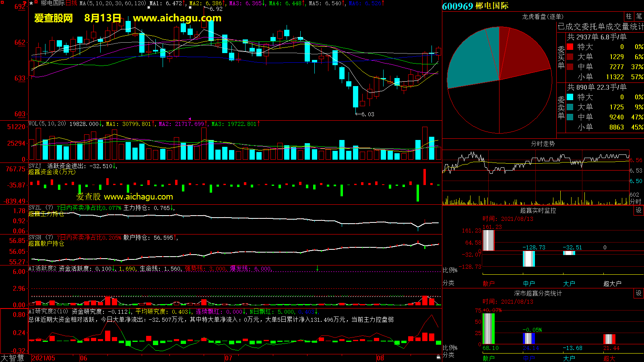Viewport: 644px width, 362px height.
Task: Click the 600969 郴电国际 stock title
Action: pyautogui.click(x=475, y=6)
